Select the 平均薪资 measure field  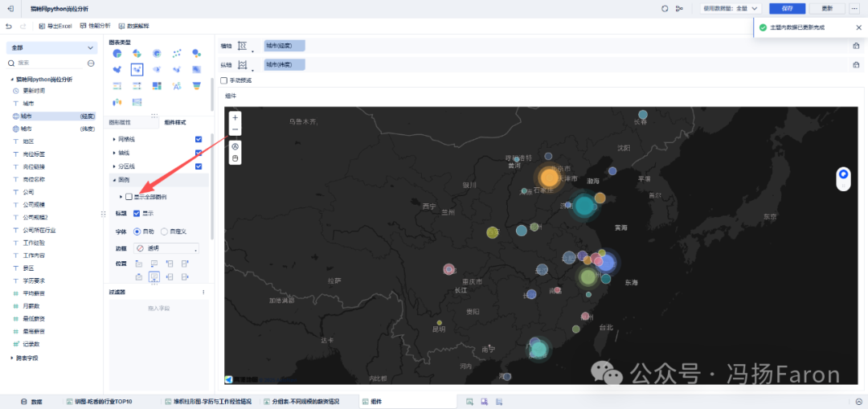click(33, 293)
